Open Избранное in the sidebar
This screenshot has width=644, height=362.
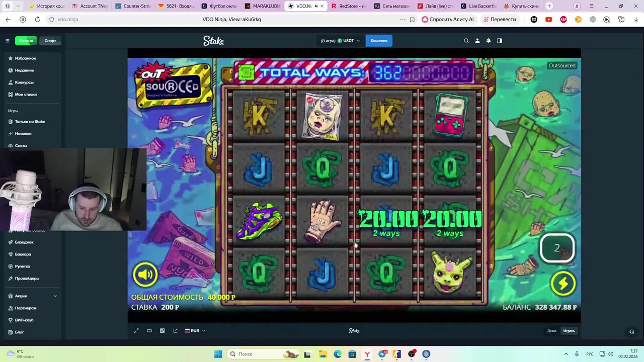pyautogui.click(x=25, y=58)
